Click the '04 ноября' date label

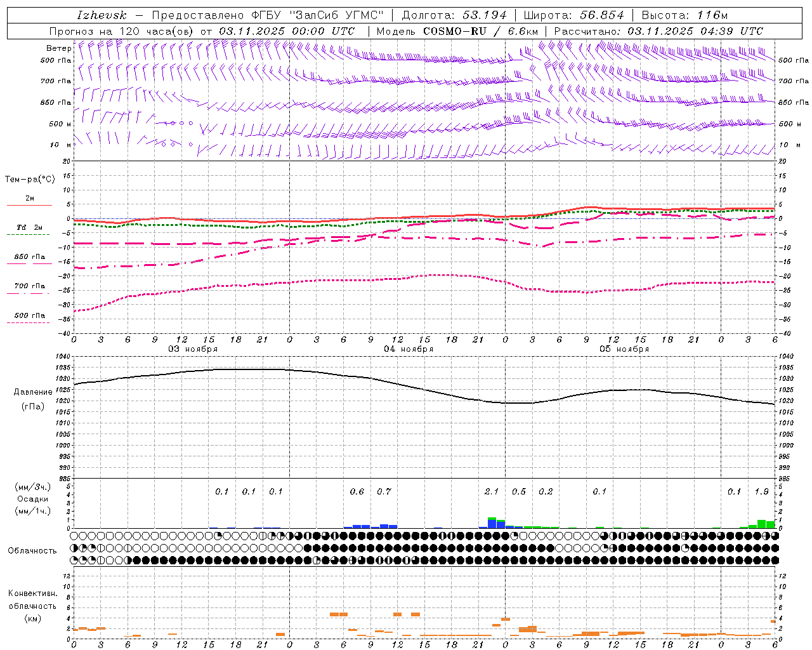[x=409, y=349]
